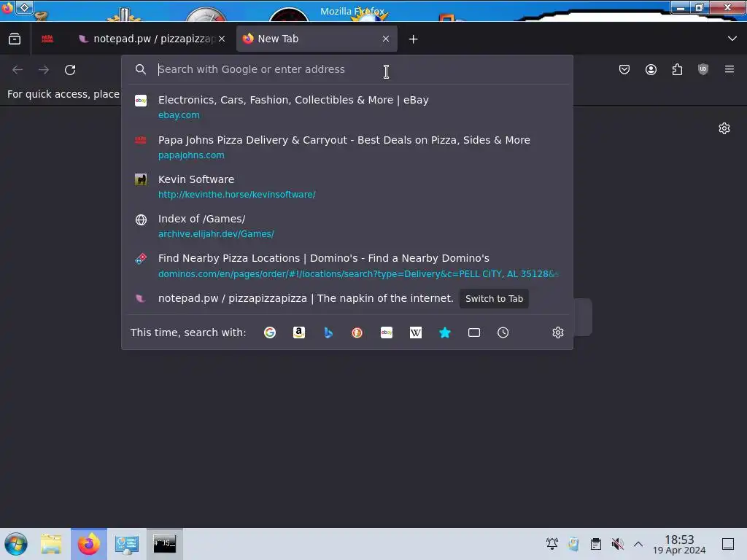This screenshot has height=560, width=747.
Task: Go forward one page
Action: [x=44, y=70]
